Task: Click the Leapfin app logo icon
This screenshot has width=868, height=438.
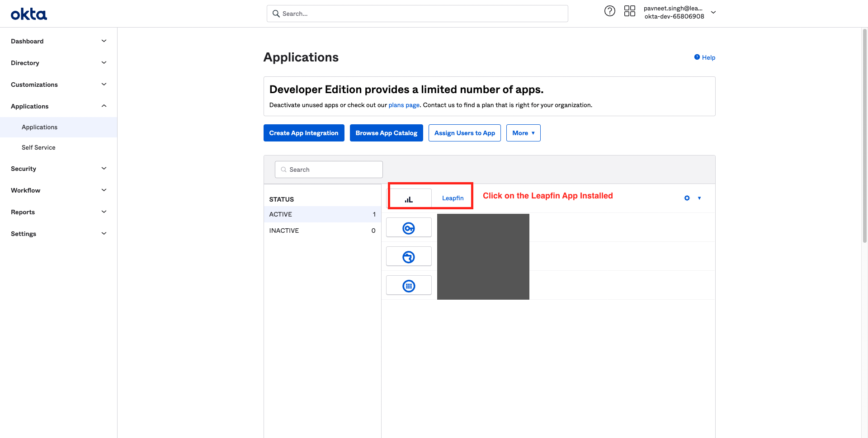Action: [x=409, y=199]
